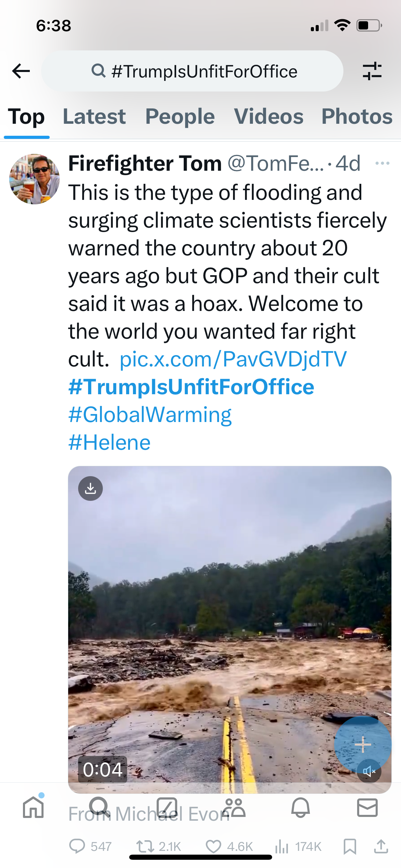
Task: Open post options three-dot menu
Action: [x=382, y=164]
